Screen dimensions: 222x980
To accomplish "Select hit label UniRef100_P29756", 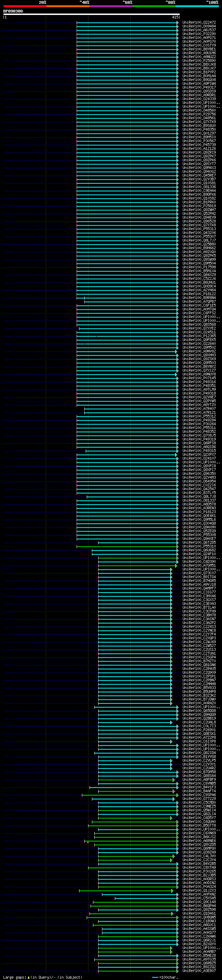I will 199,114.
